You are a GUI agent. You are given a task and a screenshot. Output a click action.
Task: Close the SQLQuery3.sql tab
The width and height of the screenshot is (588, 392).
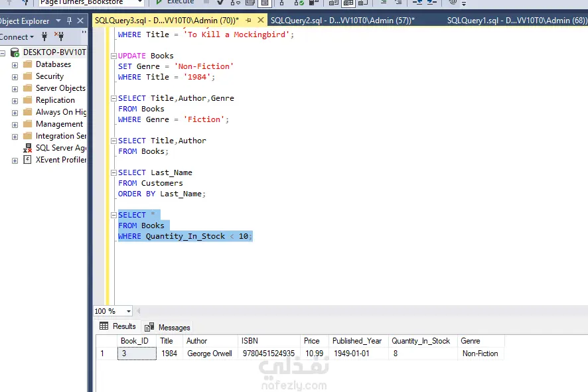261,21
